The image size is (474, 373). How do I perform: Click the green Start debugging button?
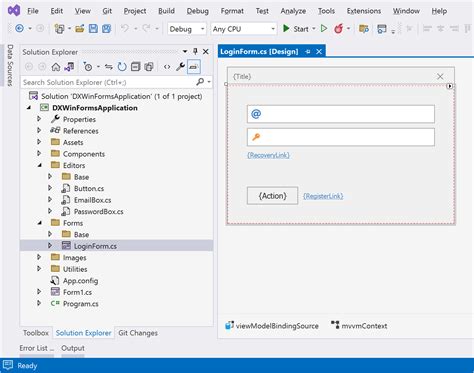[296, 29]
